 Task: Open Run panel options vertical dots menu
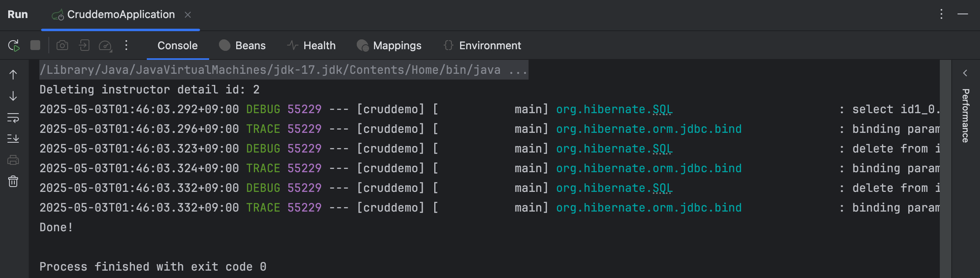pyautogui.click(x=941, y=14)
